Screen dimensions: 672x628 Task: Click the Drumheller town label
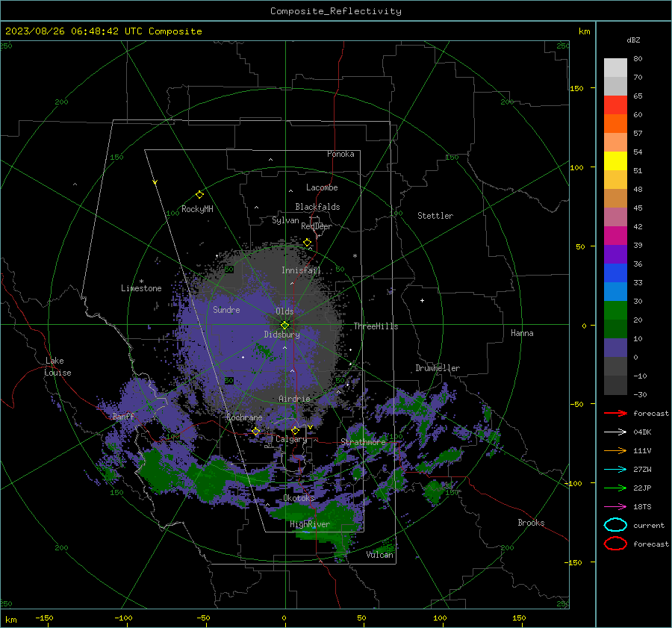pyautogui.click(x=438, y=368)
